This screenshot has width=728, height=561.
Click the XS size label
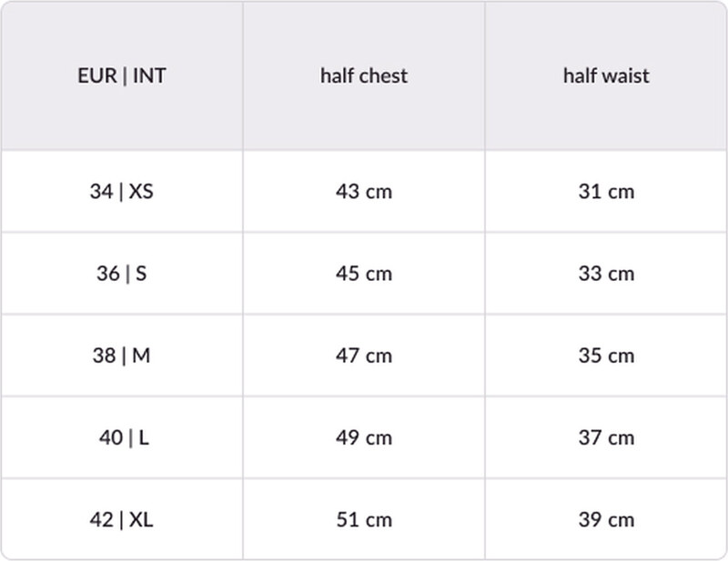point(141,192)
